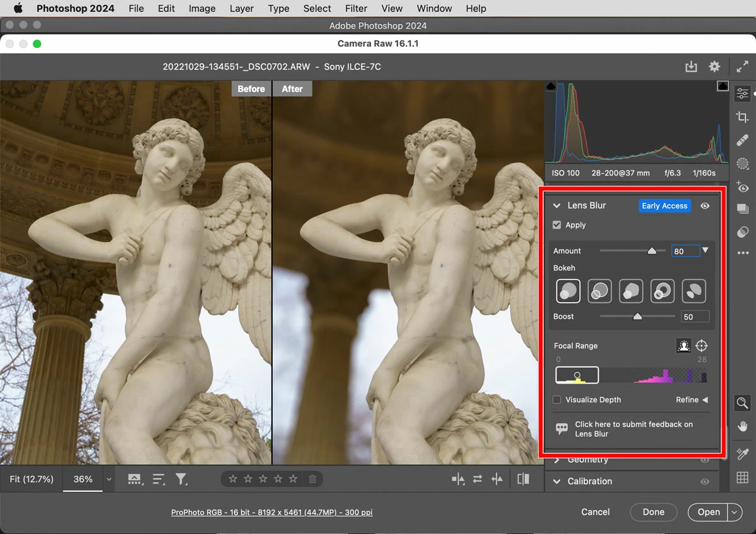Open Camera Raw preferences gear

(714, 67)
